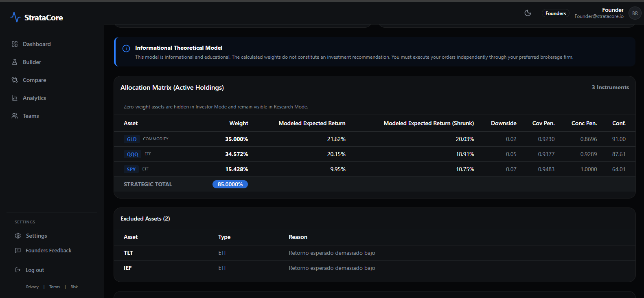
Task: Click the 91.00 confidence value
Action: 619,139
